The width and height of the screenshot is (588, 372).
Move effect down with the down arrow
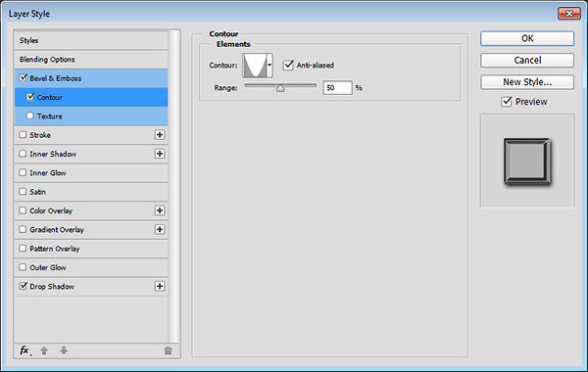click(64, 350)
